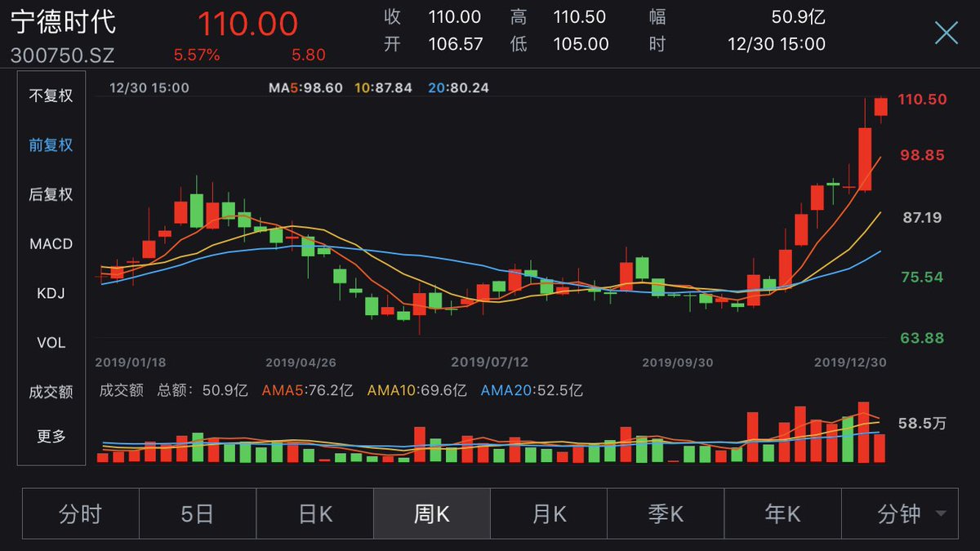Click the 时 value 12/30 15:00 in header
This screenshot has width=980, height=551.
click(x=777, y=44)
